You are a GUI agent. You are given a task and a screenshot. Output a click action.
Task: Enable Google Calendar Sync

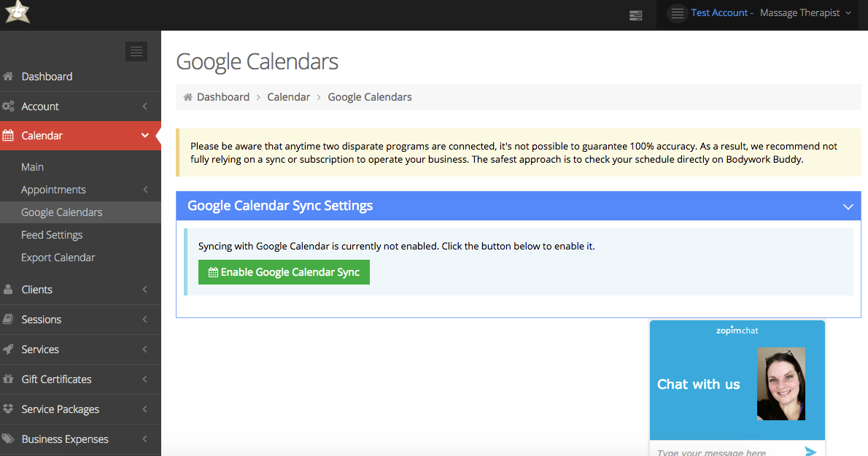284,271
